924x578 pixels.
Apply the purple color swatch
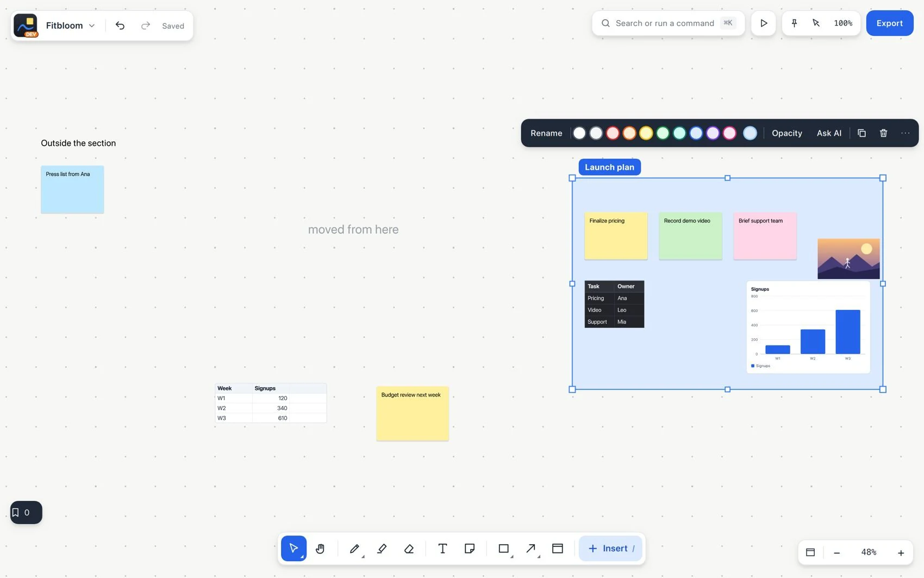713,133
